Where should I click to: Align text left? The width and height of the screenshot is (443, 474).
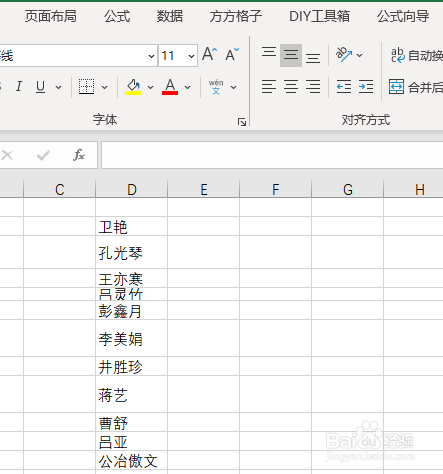click(x=269, y=87)
